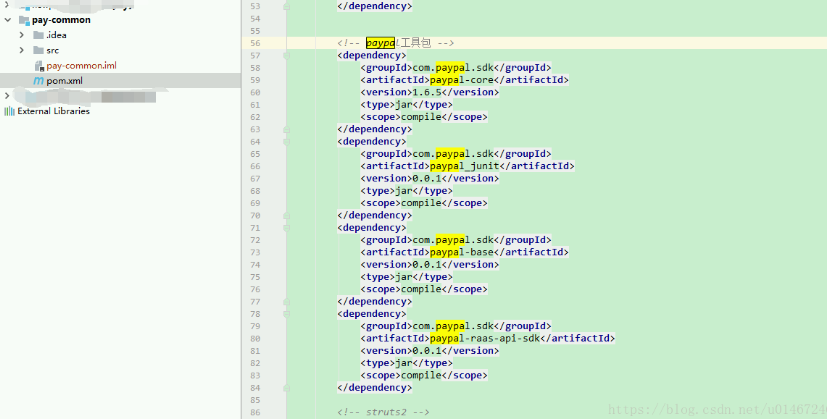Select the .idea folder entry
Screen dimensions: 827x419
coord(56,35)
